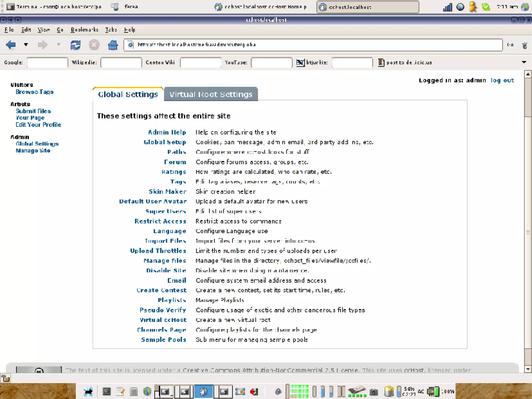The width and height of the screenshot is (532, 399).
Task: Click the Reload page icon
Action: click(75, 45)
